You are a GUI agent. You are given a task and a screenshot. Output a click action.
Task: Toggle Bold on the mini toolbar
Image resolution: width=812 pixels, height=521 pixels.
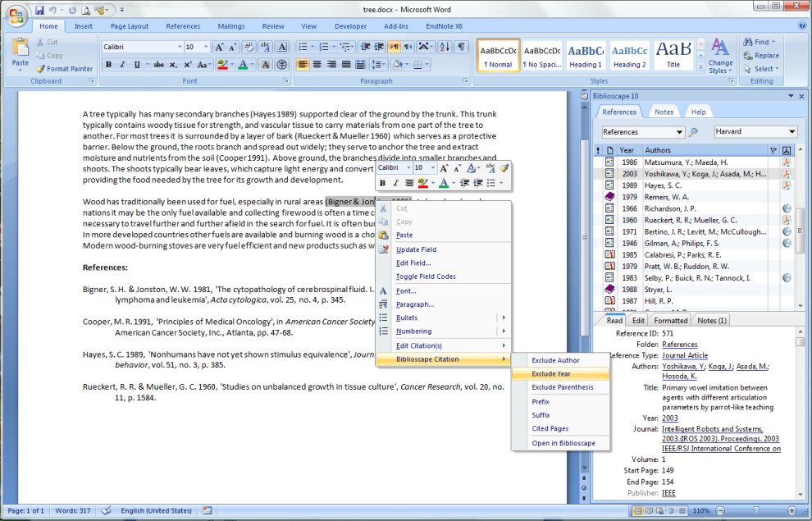coord(383,183)
